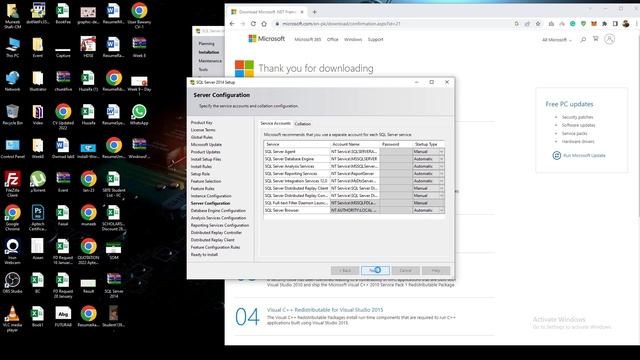Open Support in Microsoft navigation

pos(376,40)
